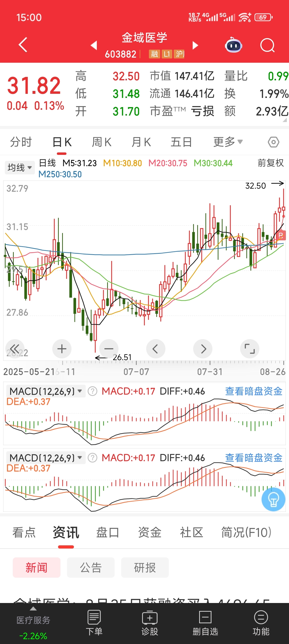Switch to 盘口 tab
The image size is (289, 644).
pos(108,532)
